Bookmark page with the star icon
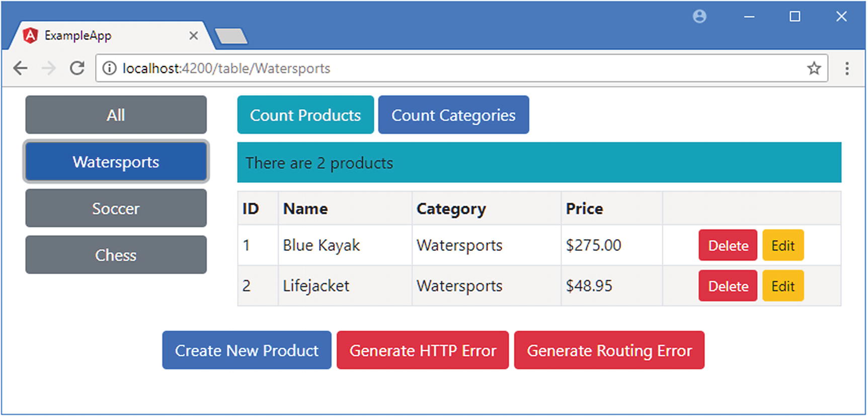Image resolution: width=868 pixels, height=417 pixels. click(814, 68)
